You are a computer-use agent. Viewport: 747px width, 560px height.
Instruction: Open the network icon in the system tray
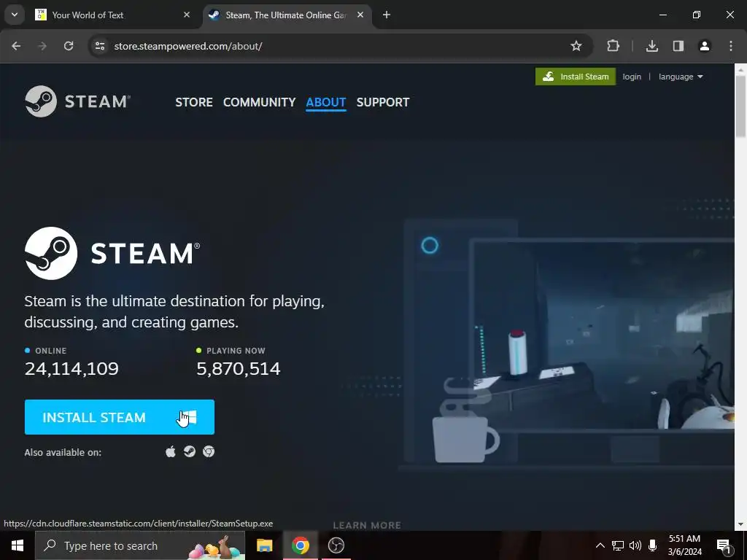point(618,545)
